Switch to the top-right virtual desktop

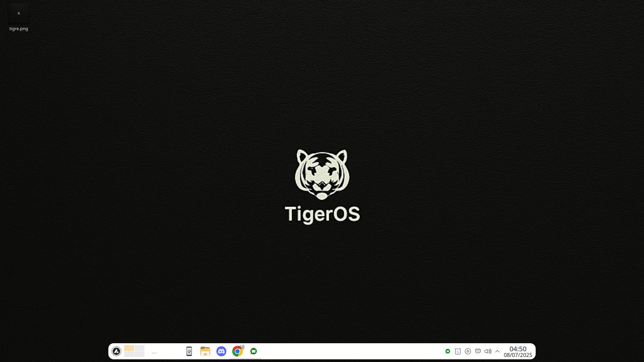[x=140, y=348]
